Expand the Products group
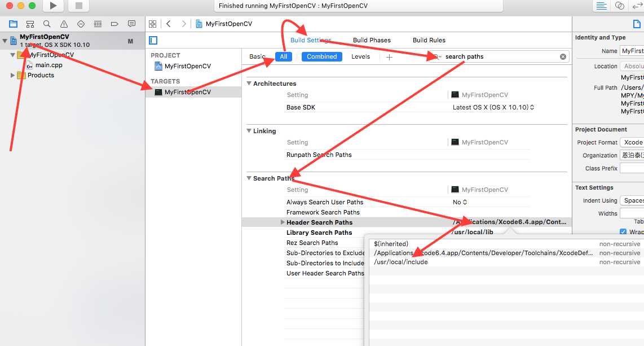 [x=13, y=75]
